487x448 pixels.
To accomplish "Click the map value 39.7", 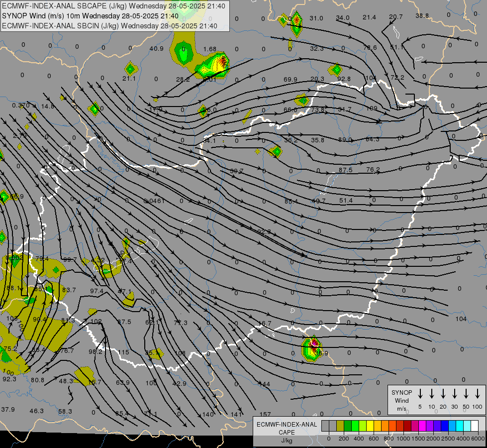I will pyautogui.click(x=237, y=171).
